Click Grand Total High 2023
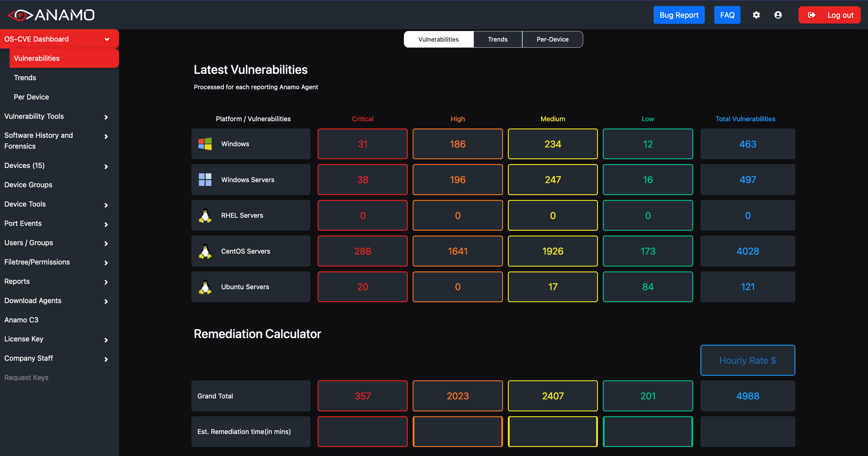 pyautogui.click(x=458, y=396)
